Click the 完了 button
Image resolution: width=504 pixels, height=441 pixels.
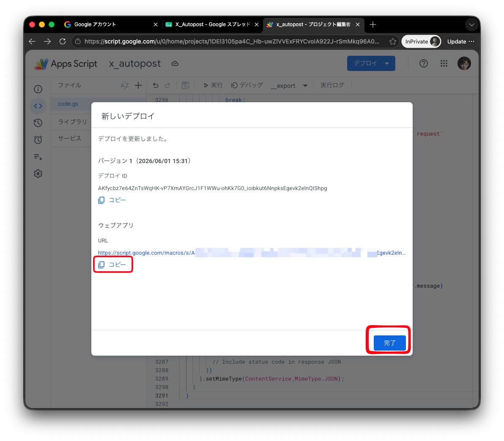pos(389,343)
